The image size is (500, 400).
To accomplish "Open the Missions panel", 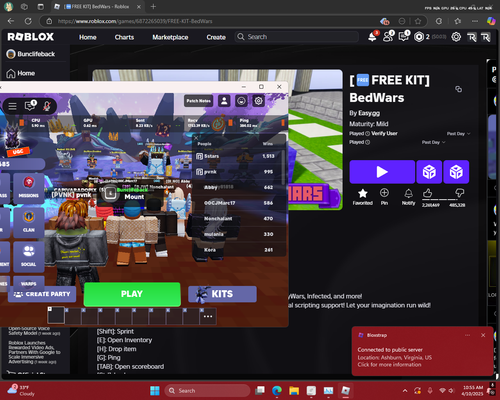I will 29,188.
